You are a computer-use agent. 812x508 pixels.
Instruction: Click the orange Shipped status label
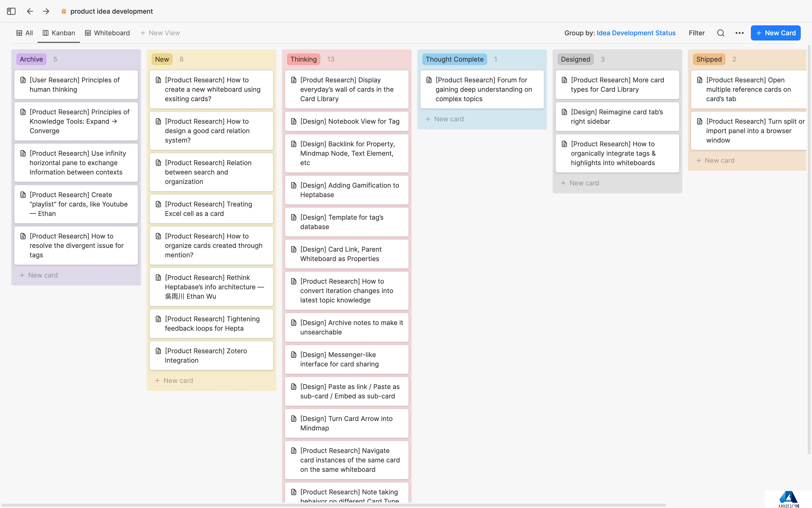709,59
